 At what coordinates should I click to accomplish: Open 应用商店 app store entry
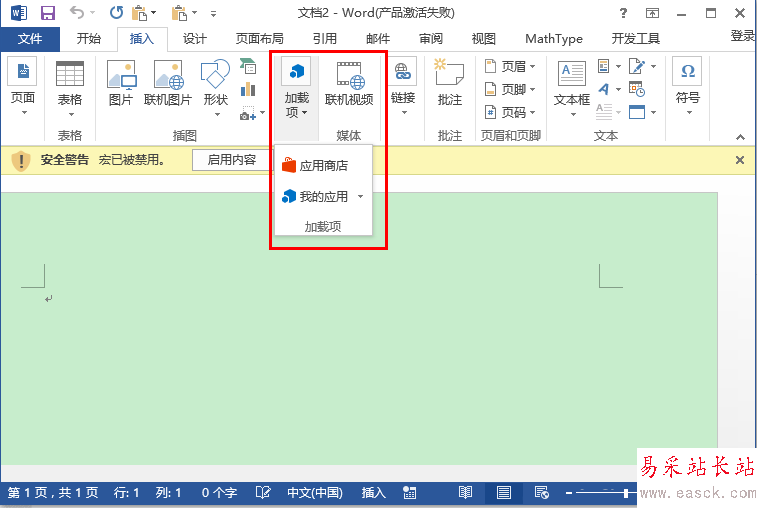coord(323,166)
